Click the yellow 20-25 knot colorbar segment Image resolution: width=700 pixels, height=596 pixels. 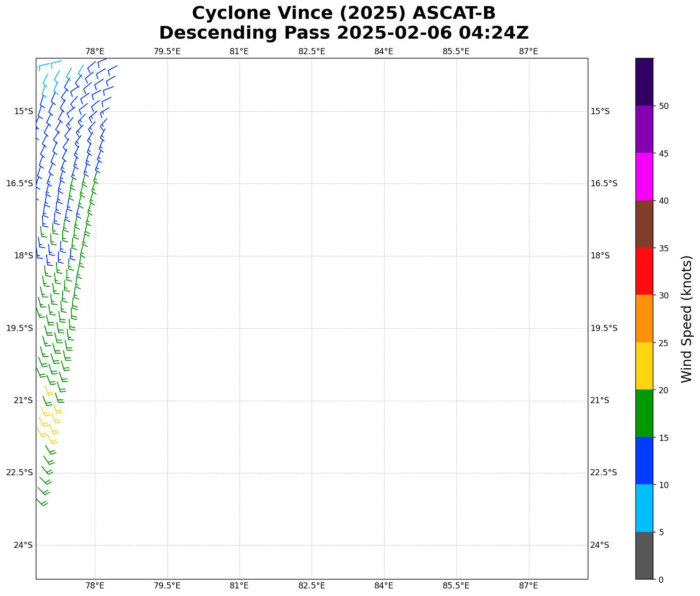coord(644,366)
